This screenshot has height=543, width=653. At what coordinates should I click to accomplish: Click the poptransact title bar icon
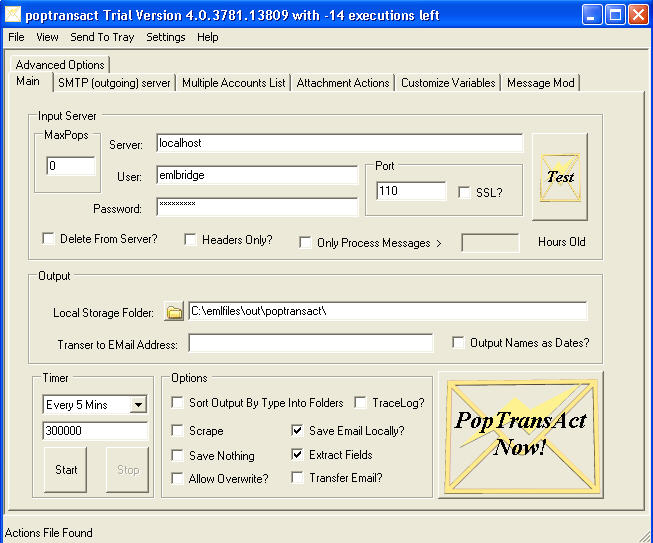click(14, 15)
